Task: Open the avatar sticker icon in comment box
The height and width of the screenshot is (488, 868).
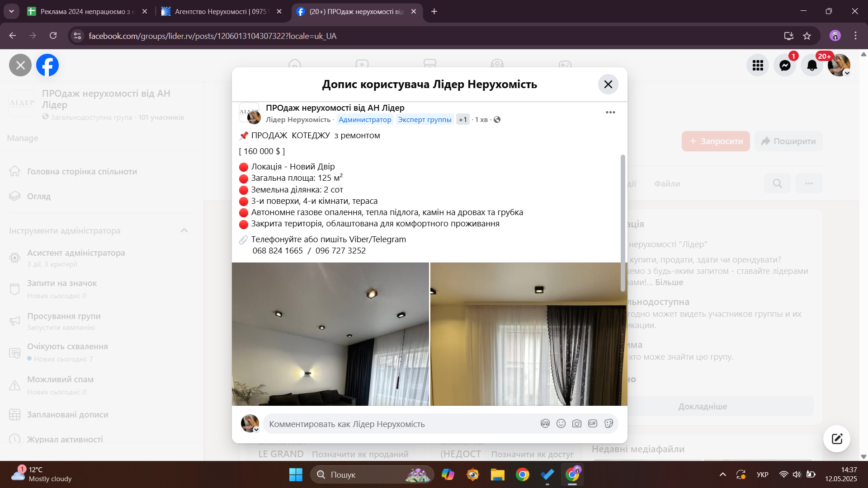Action: 545,424
